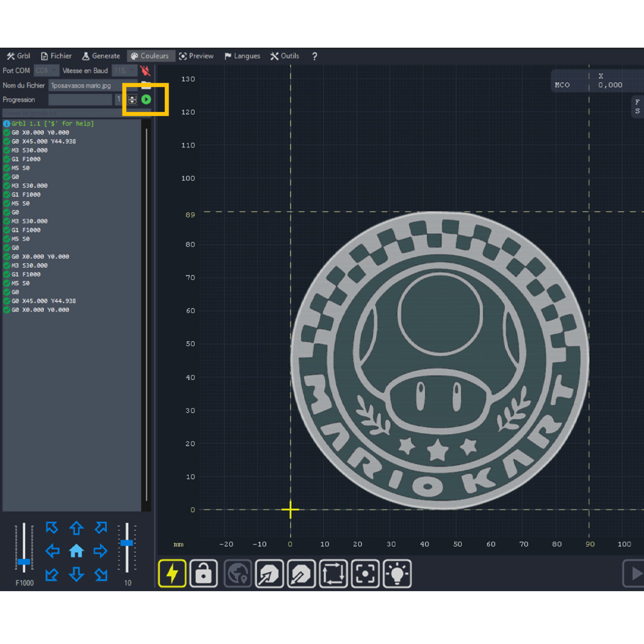
Task: Select the "Grbl 1.1 ['$' for help]" console line
Action: (53, 123)
